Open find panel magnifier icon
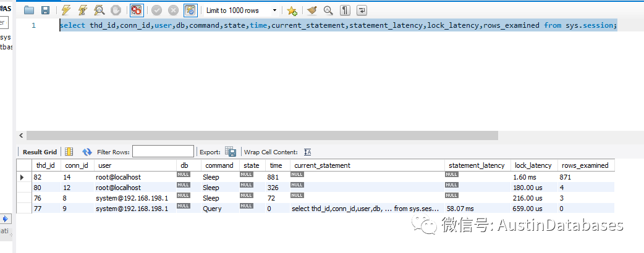Viewport: 644px width, 253px height. [328, 10]
